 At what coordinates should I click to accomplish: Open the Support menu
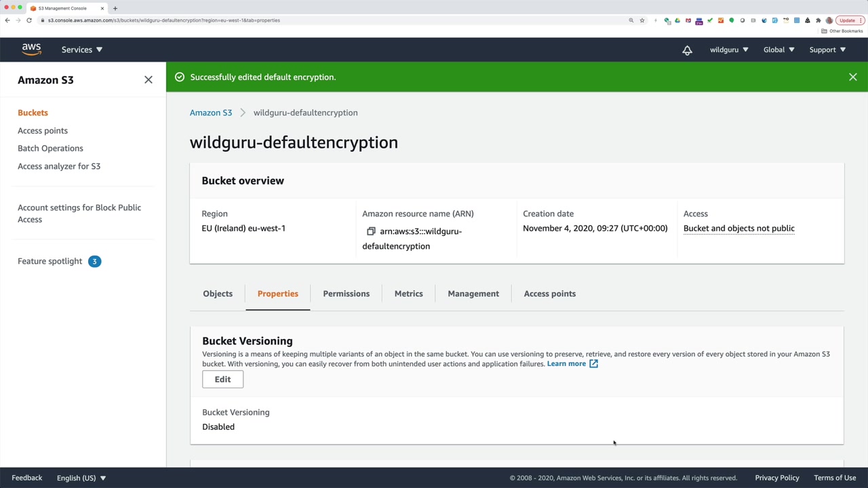tap(827, 49)
